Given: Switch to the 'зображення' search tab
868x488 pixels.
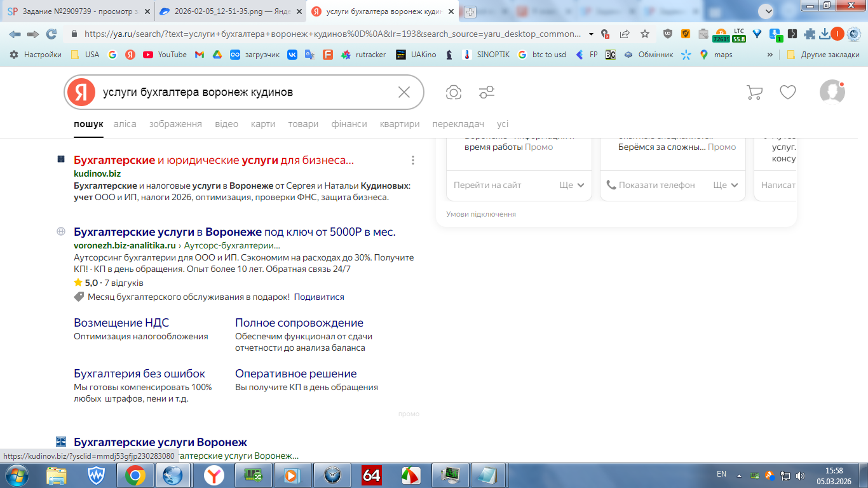Looking at the screenshot, I should (175, 124).
